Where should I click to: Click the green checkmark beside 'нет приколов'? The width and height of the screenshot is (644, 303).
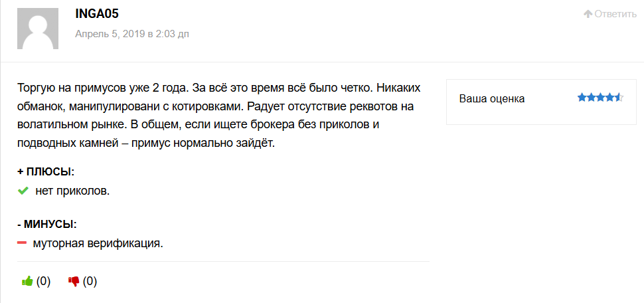23,191
